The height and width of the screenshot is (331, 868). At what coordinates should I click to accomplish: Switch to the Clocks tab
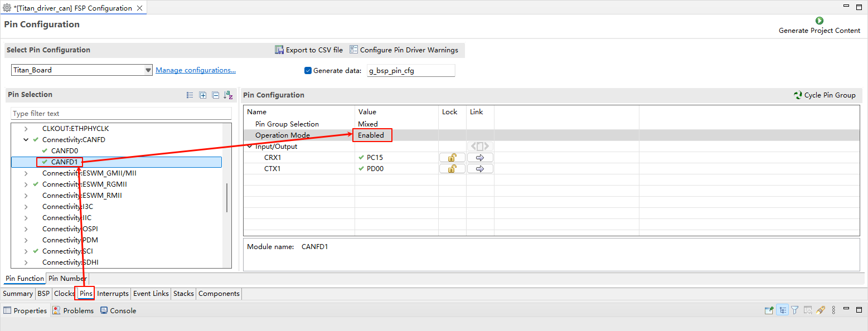64,294
